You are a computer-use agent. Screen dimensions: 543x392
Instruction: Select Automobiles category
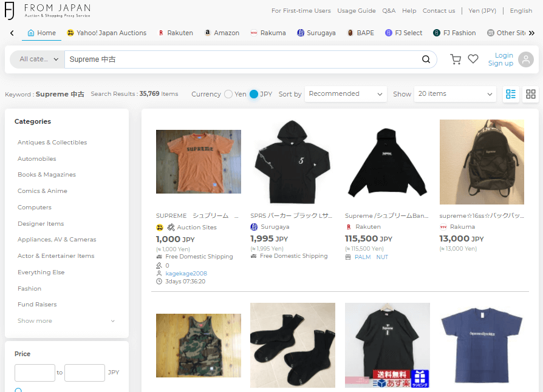[36, 158]
